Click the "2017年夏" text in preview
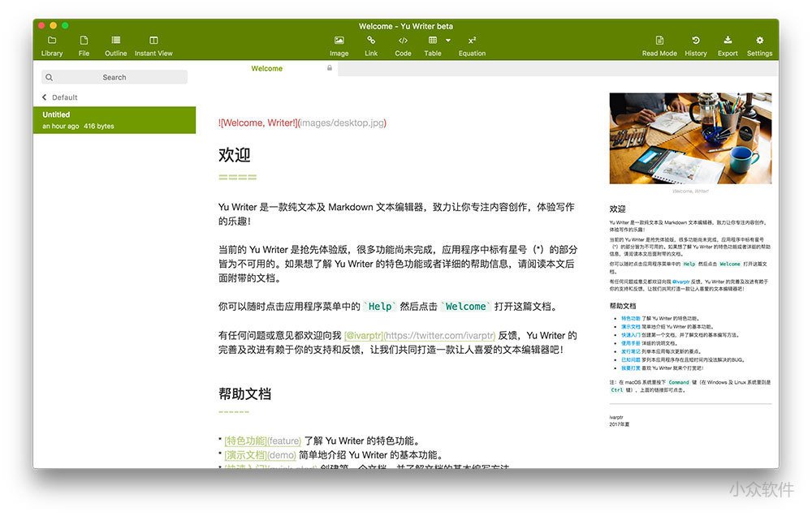Image resolution: width=812 pixels, height=516 pixels. (x=620, y=424)
